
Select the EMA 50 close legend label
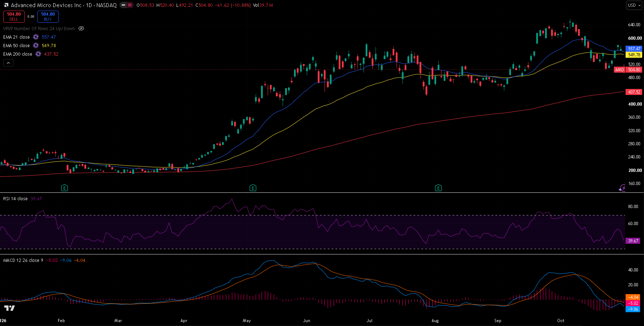coord(16,45)
